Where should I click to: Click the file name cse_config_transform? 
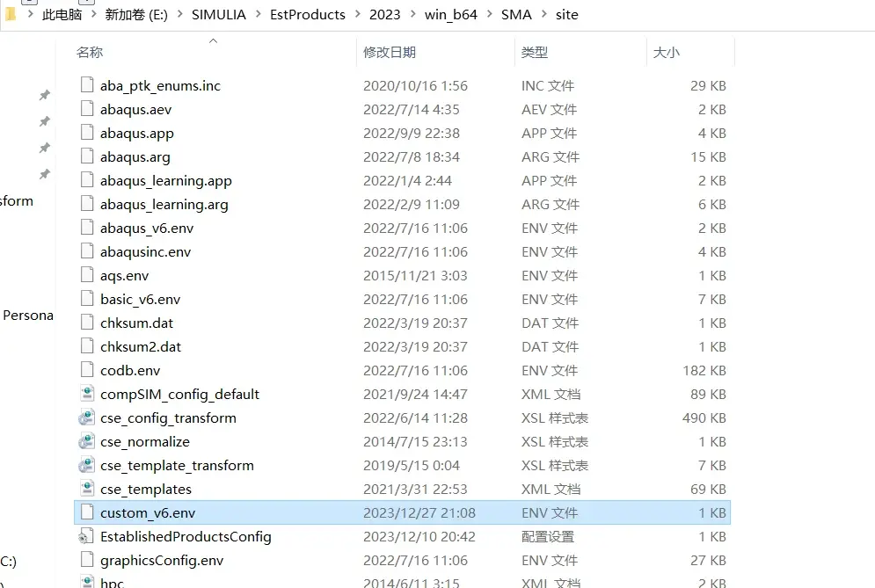[x=169, y=417]
